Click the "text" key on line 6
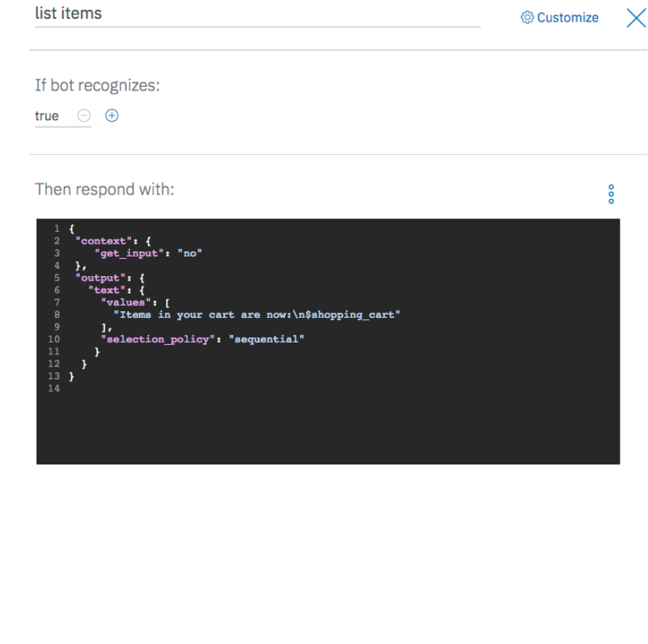Image resolution: width=648 pixels, height=644 pixels. (107, 290)
